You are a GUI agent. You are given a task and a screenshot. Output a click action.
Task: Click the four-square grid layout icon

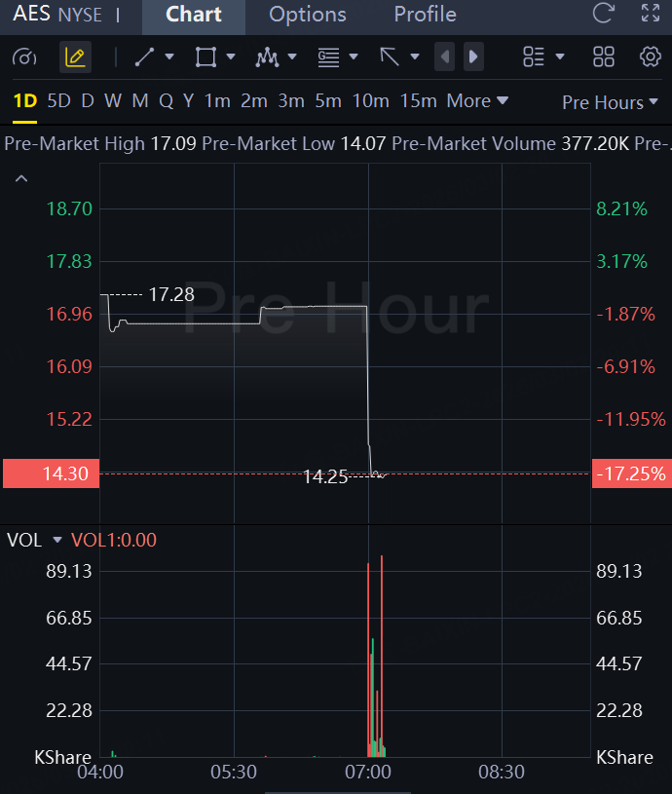point(604,57)
